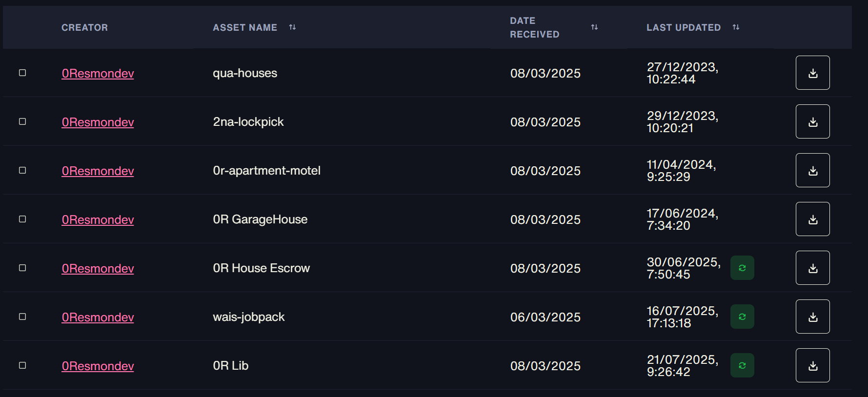
Task: Refresh the 0R Lib asset
Action: (x=742, y=365)
